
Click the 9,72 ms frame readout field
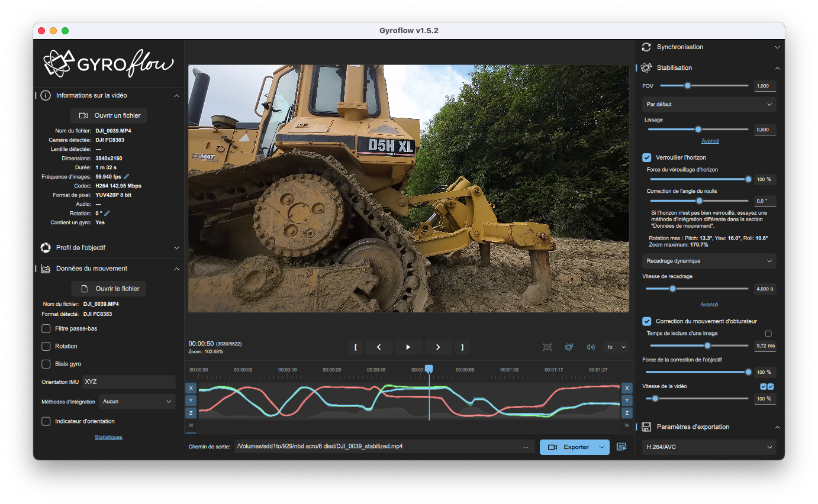pos(765,345)
